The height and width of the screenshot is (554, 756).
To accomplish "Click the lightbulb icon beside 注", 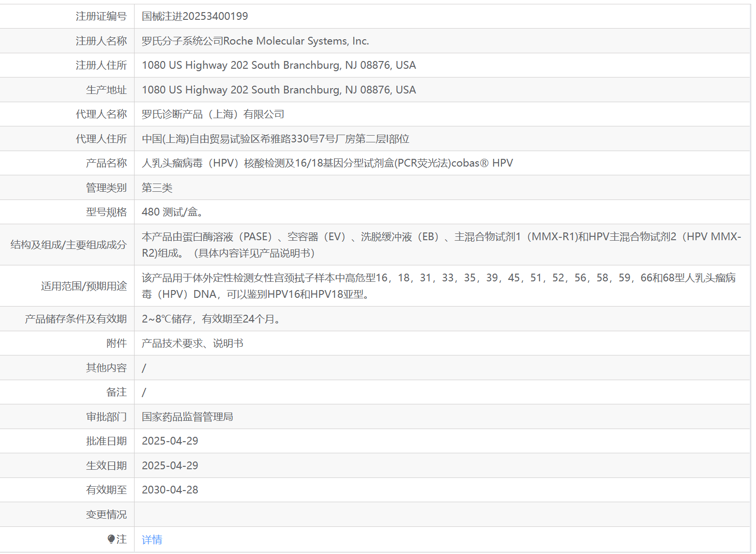I will [111, 539].
